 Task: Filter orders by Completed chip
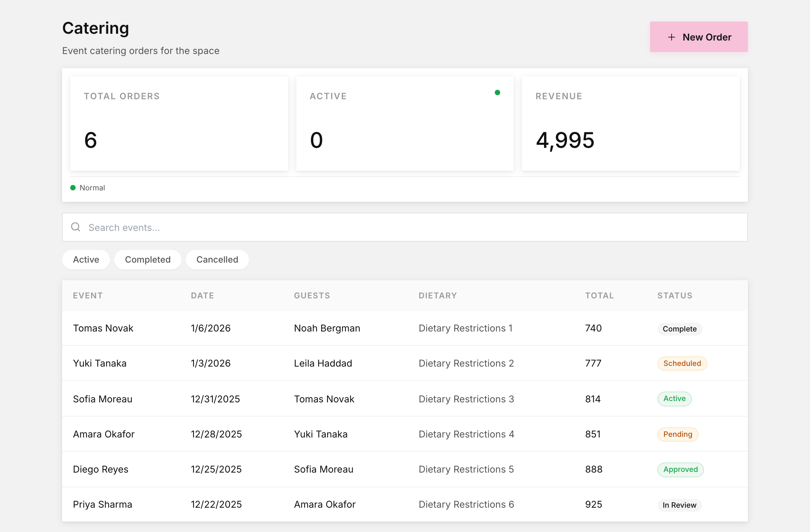(x=148, y=259)
